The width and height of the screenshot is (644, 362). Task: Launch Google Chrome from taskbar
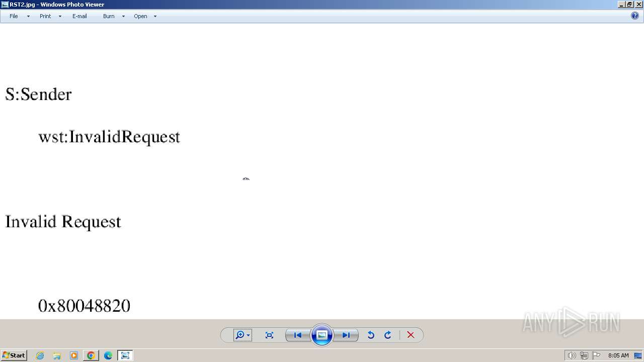tap(91, 355)
